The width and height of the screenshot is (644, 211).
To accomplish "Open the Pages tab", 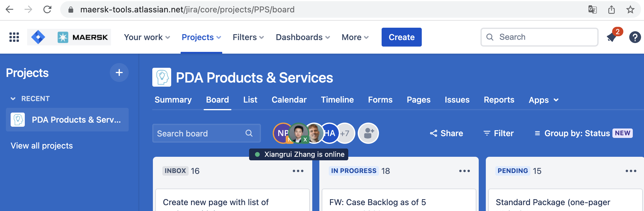I will pos(419,100).
